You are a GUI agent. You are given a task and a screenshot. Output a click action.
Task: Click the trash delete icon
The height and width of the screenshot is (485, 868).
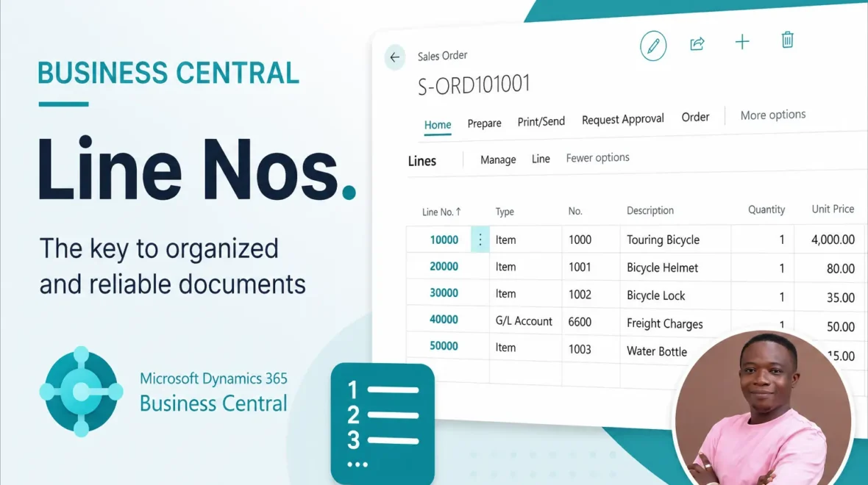[x=787, y=40]
